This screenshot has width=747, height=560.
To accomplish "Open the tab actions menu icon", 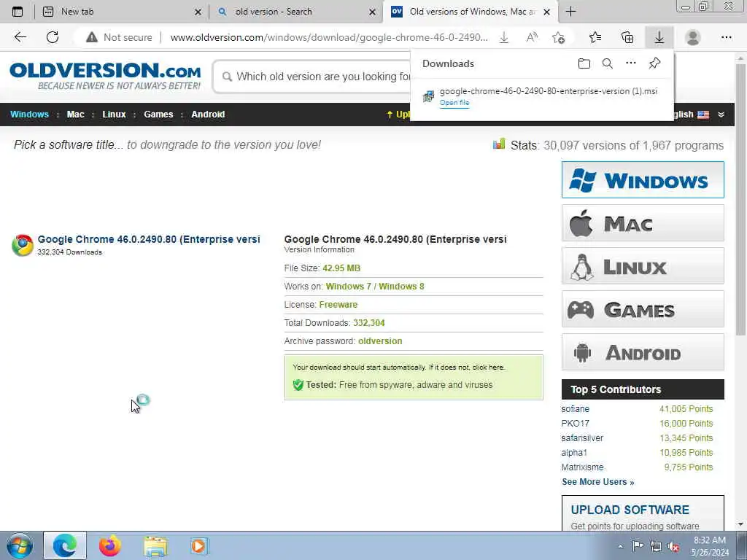I will 18,12.
